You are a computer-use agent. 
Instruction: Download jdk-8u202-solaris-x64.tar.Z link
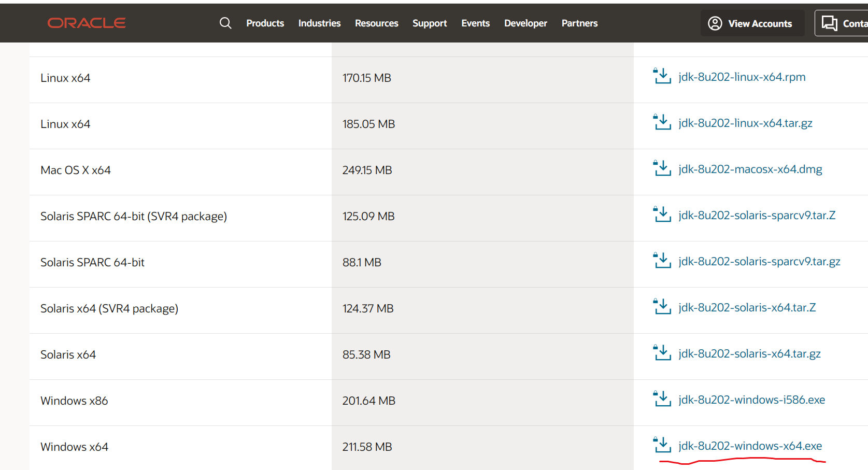point(747,307)
